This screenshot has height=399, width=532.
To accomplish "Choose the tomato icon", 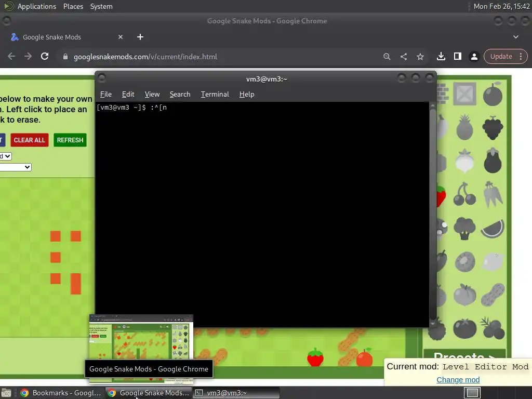I will click(464, 328).
